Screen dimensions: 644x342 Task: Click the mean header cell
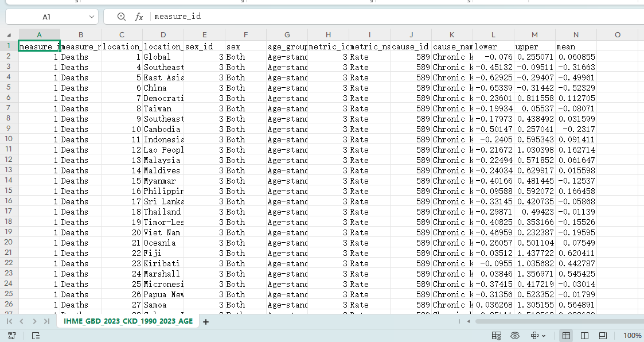coord(576,46)
